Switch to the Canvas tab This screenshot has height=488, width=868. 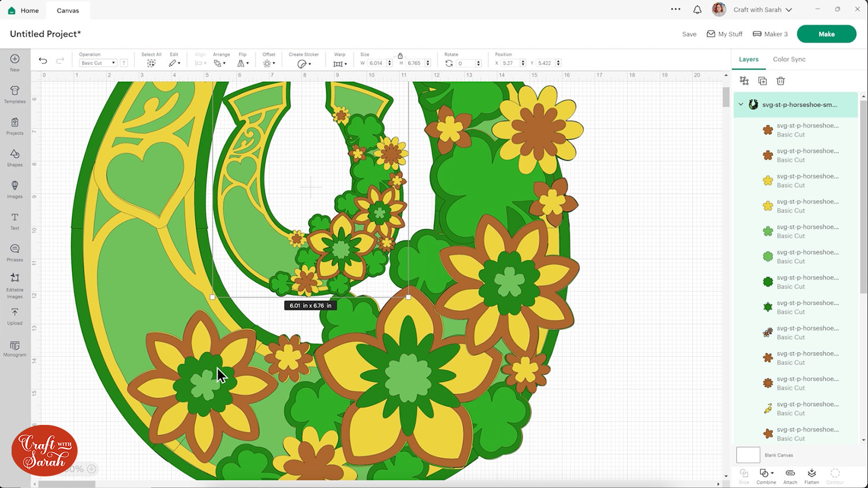coord(68,10)
